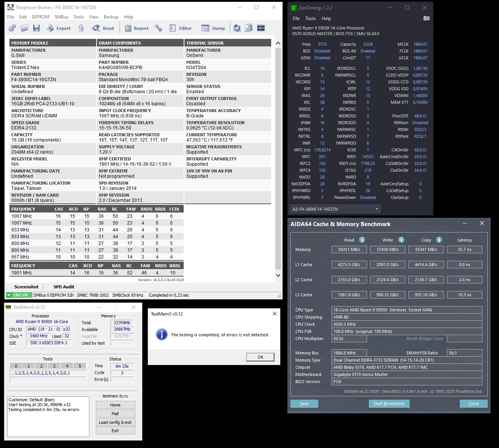
Task: Click the OK button in TestMem5 dialog
Action: (260, 357)
